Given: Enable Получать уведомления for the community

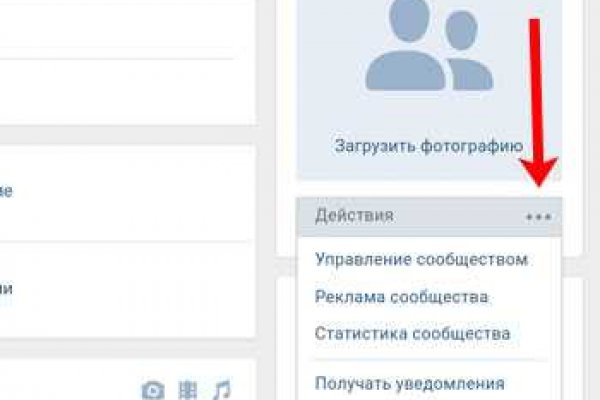Looking at the screenshot, I should [409, 383].
